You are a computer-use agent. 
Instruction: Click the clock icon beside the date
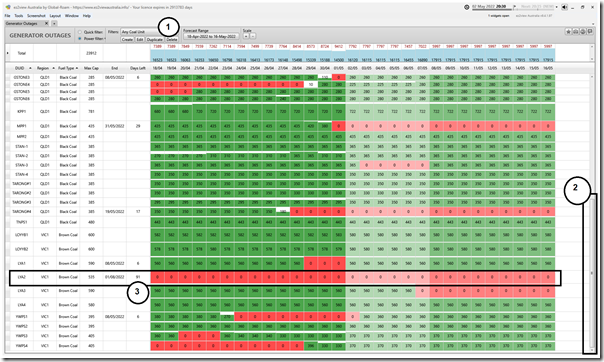(466, 7)
